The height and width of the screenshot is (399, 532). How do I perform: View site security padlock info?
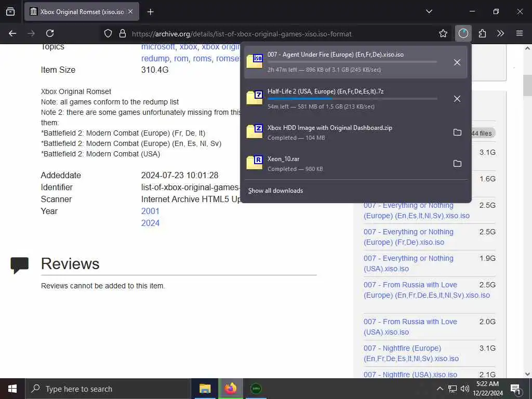[123, 33]
